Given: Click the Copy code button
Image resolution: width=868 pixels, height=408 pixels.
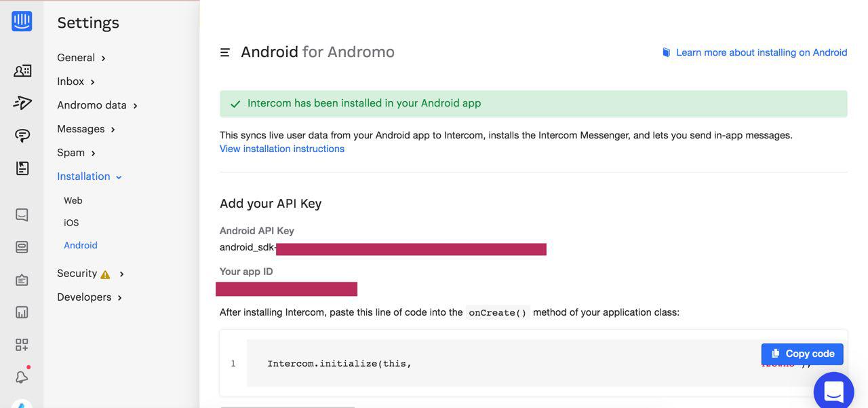Looking at the screenshot, I should coord(802,354).
